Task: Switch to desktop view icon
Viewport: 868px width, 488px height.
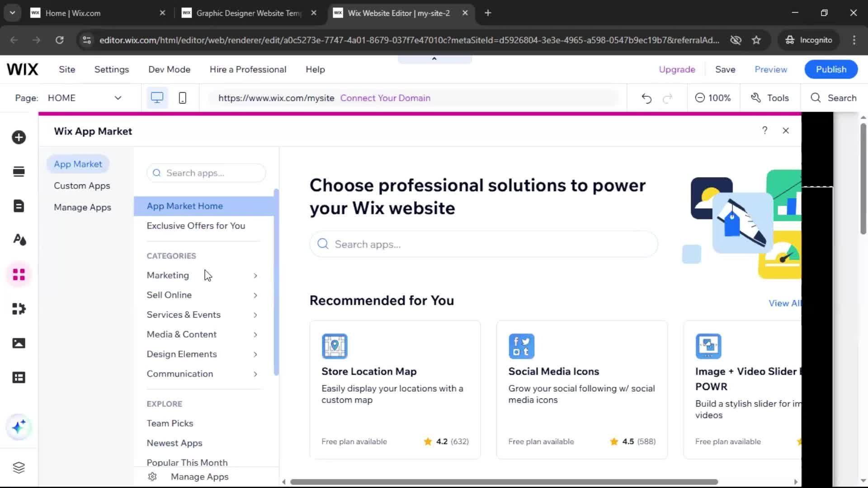Action: click(x=157, y=98)
